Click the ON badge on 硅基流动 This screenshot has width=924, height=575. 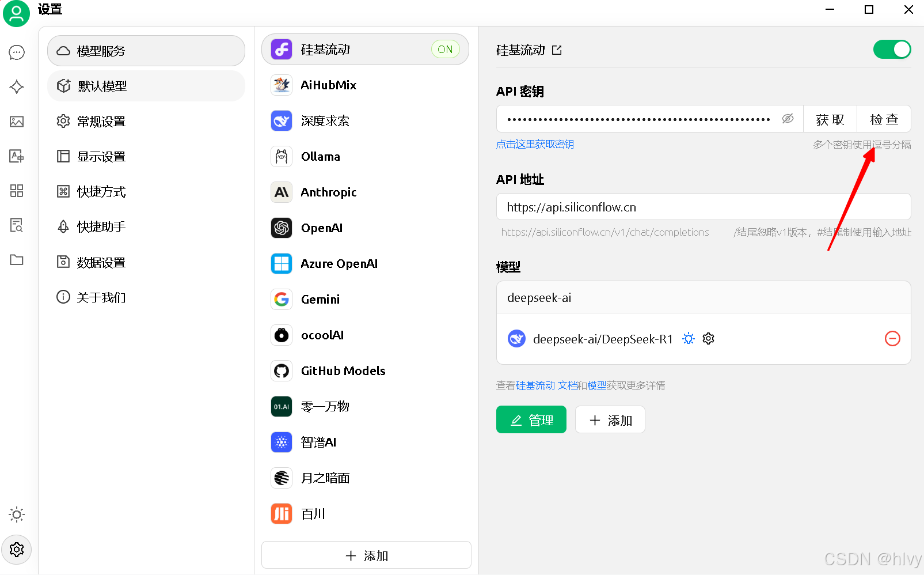(445, 50)
